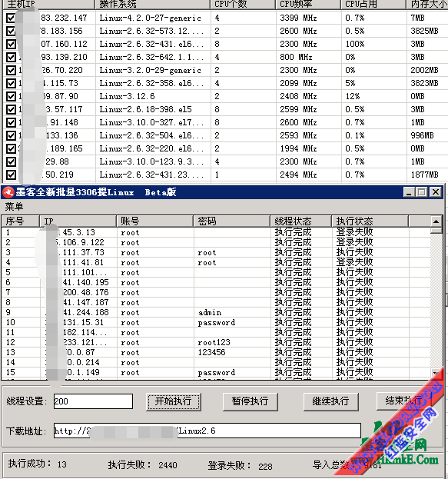
Task: Select row 10 with password 'password'
Action: (x=216, y=322)
